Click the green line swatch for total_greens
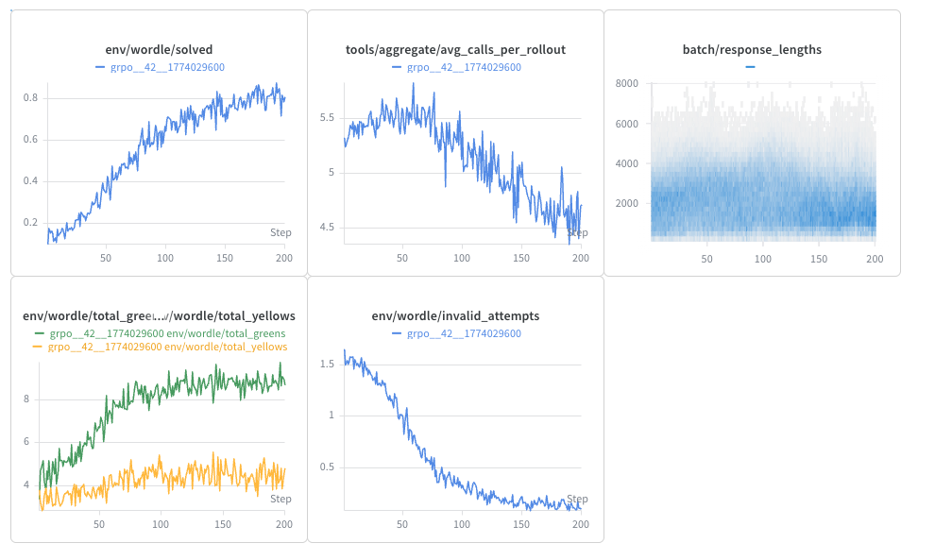Screen dimensions: 935x560 [x=39, y=333]
